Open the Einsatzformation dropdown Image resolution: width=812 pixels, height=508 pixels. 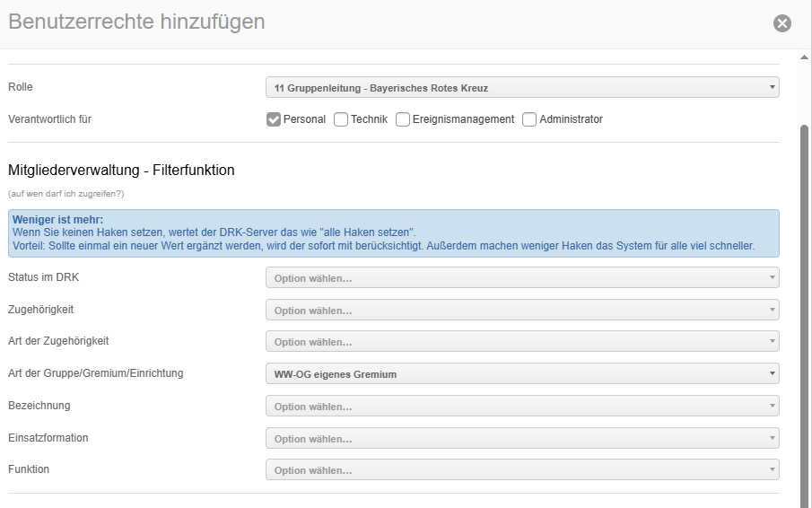point(521,438)
